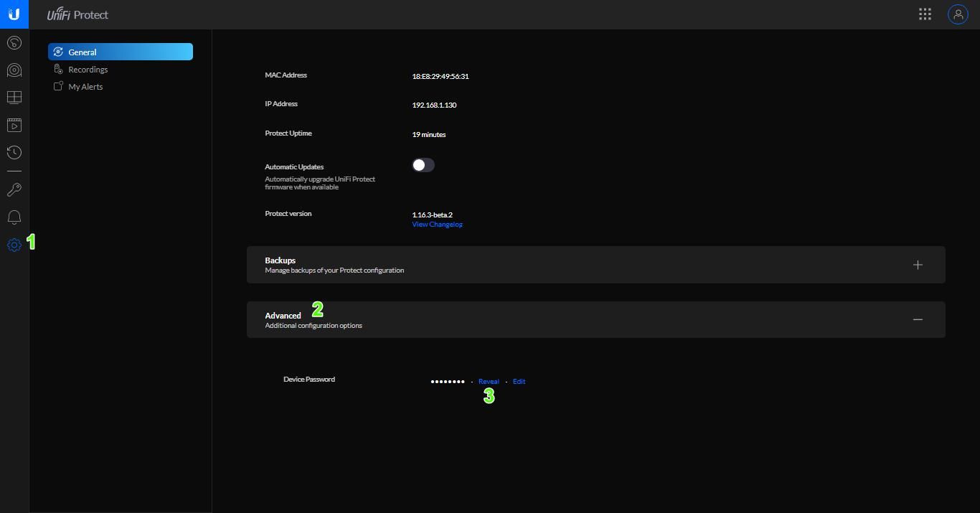Click the UniFi logo in the top-left corner
The image size is (980, 513).
pyautogui.click(x=14, y=14)
